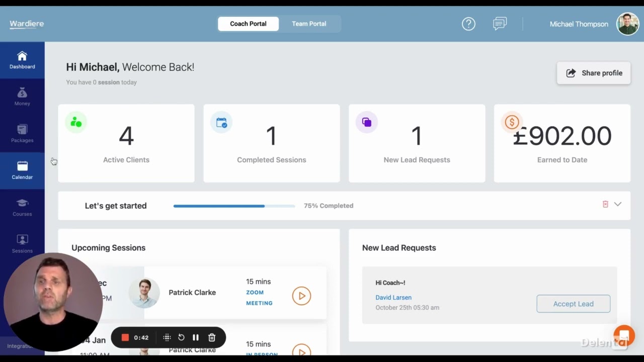Open the messages chat icon

(500, 24)
